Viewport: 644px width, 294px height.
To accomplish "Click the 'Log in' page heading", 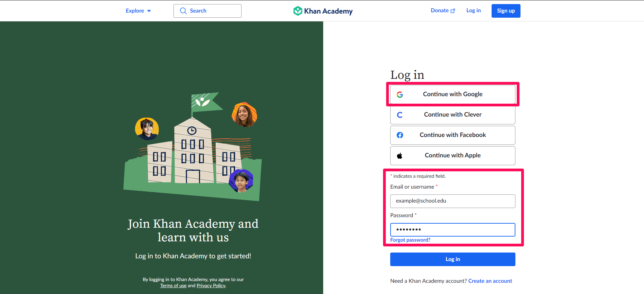I will coord(407,75).
